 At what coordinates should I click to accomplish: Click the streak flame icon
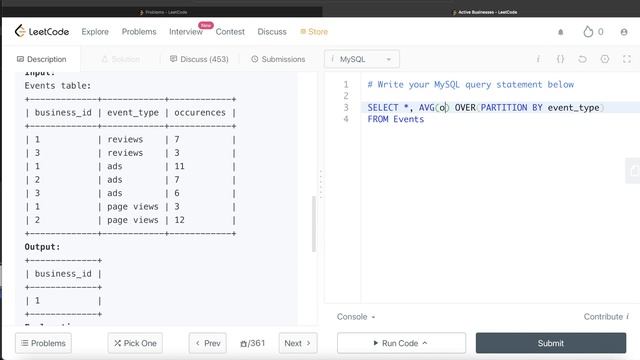588,31
